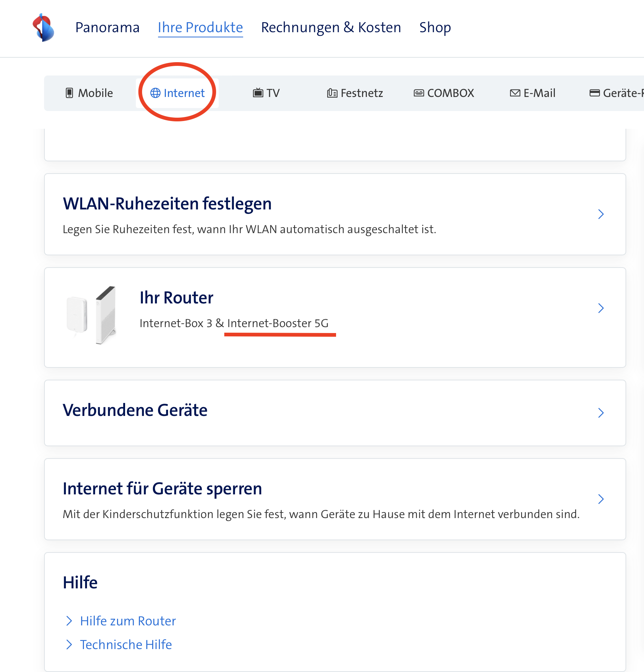This screenshot has height=672, width=644.
Task: Click the globe icon on Internet tab
Action: (x=155, y=93)
